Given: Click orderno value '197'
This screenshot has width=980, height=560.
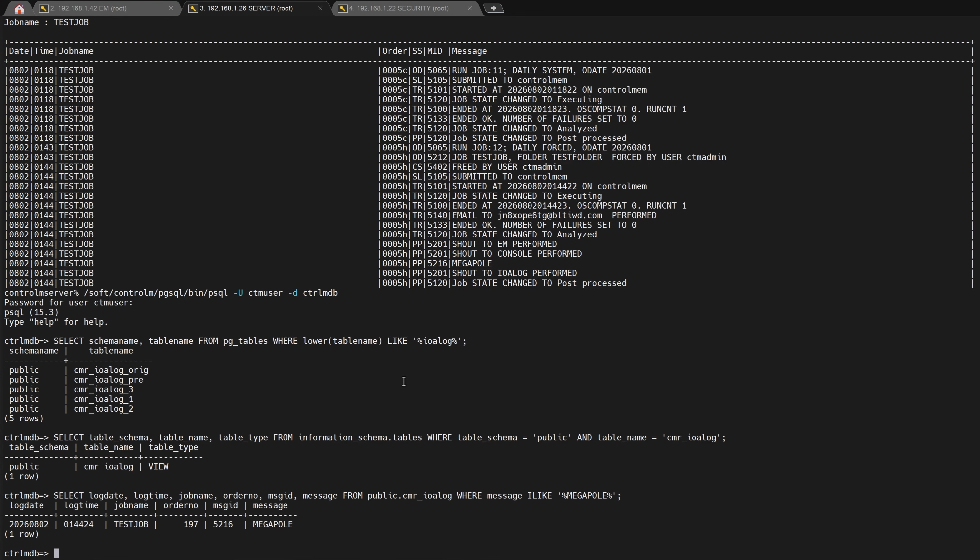Looking at the screenshot, I should point(191,524).
